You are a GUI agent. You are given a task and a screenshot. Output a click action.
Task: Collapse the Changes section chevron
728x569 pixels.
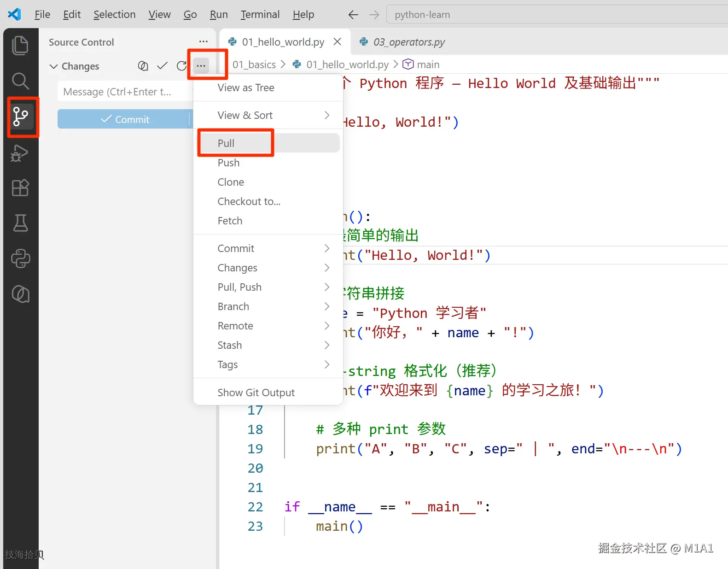(53, 66)
